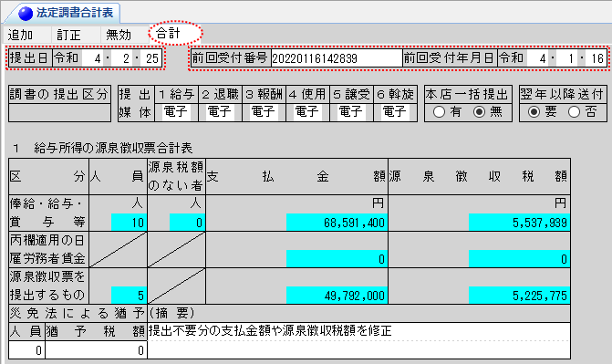Viewport: 612px width, 364px height.
Task: Open the 合計 menu item
Action: tap(168, 34)
